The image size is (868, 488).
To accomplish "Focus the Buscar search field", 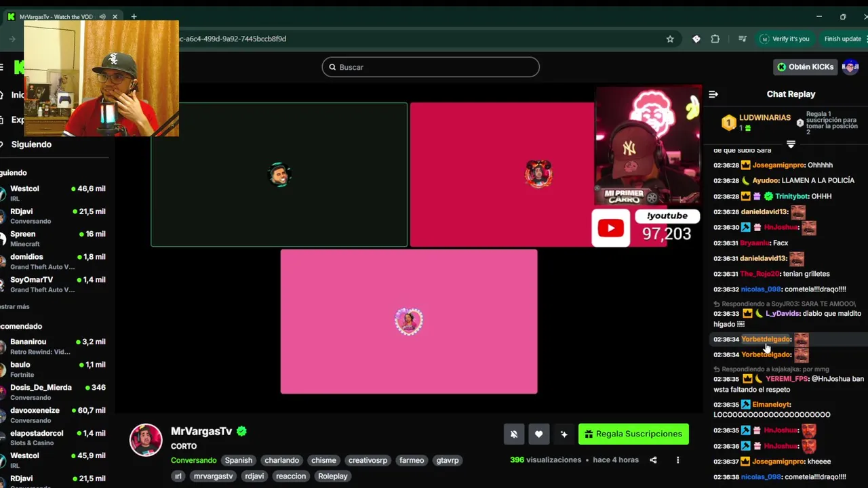I will point(431,67).
